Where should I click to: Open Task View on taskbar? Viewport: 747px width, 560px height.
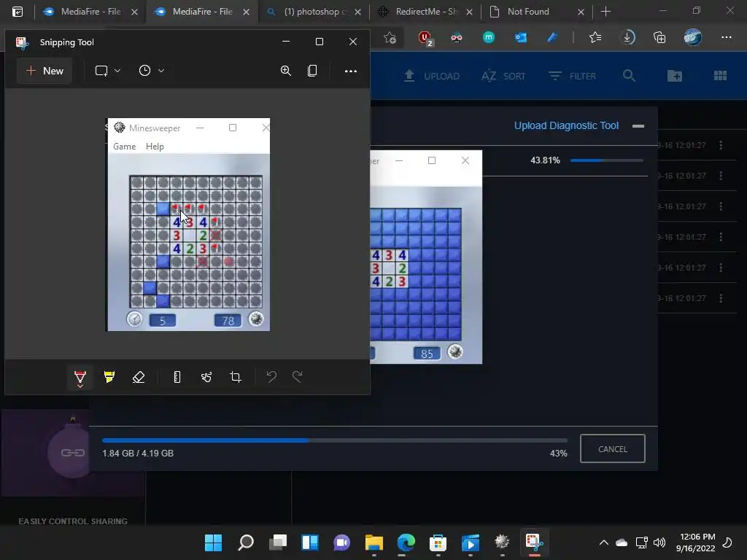coord(278,542)
